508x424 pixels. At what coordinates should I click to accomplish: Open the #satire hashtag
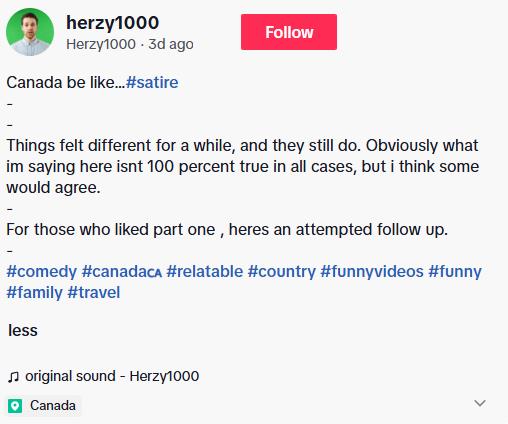pos(152,82)
